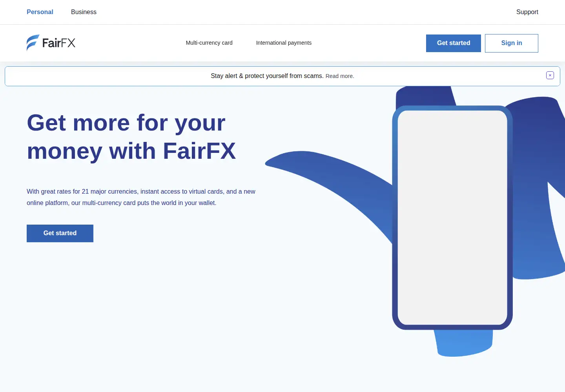565x392 pixels.
Task: Click the '21 major currencies' description paragraph
Action: (141, 197)
